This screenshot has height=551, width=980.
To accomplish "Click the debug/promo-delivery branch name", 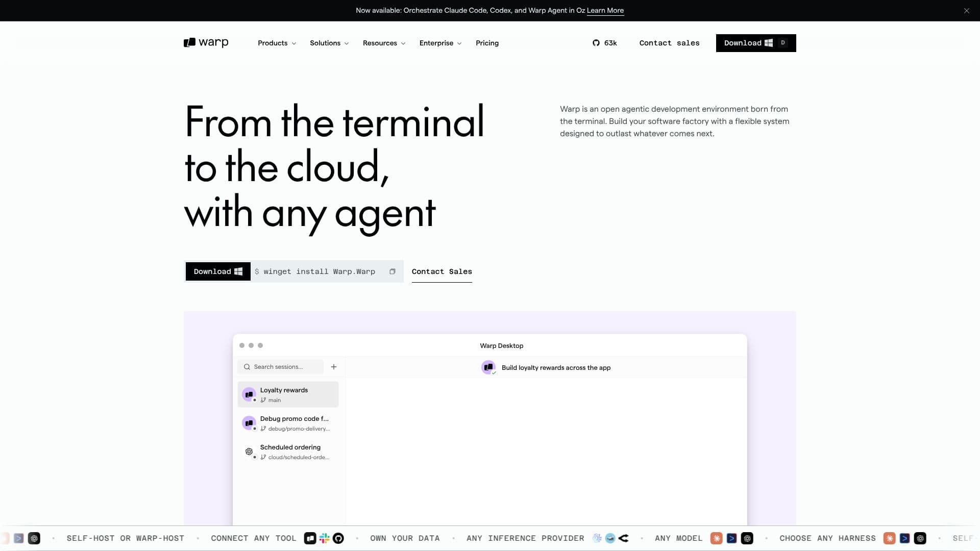I will 299,429.
